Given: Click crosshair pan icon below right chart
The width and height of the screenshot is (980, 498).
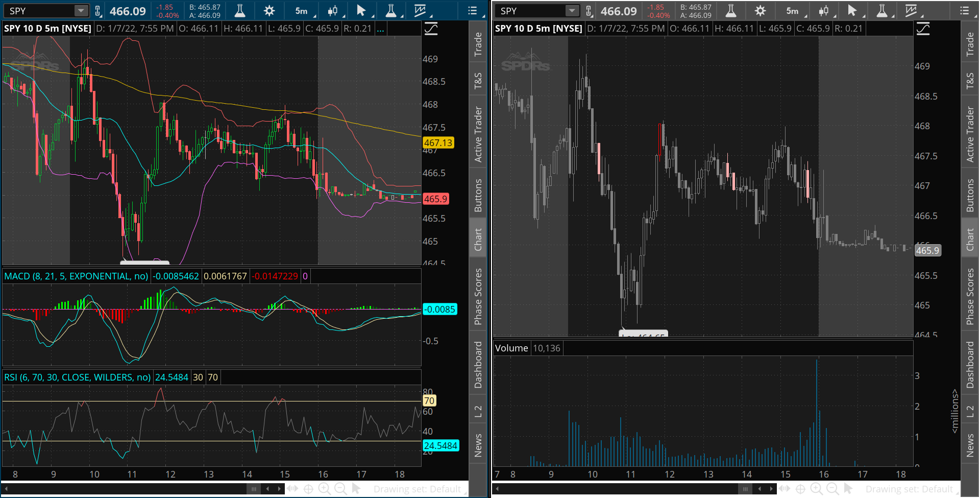Looking at the screenshot, I should point(800,489).
